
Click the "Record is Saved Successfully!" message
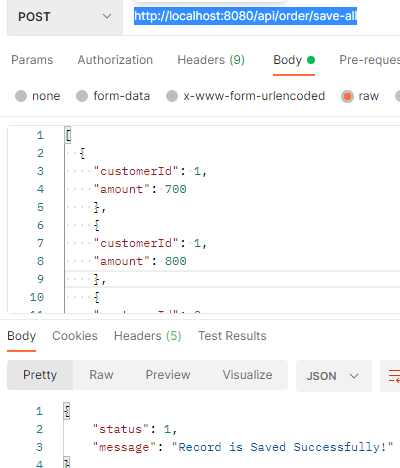282,447
